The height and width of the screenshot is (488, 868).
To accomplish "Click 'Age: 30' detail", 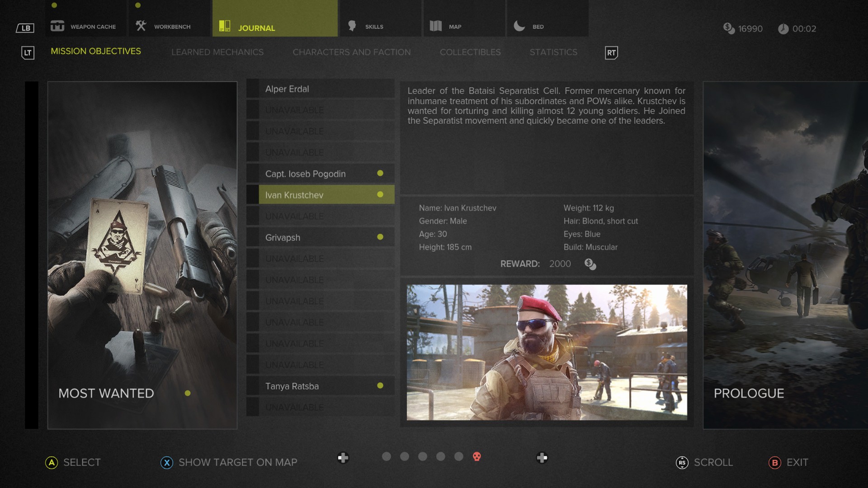I will (433, 235).
